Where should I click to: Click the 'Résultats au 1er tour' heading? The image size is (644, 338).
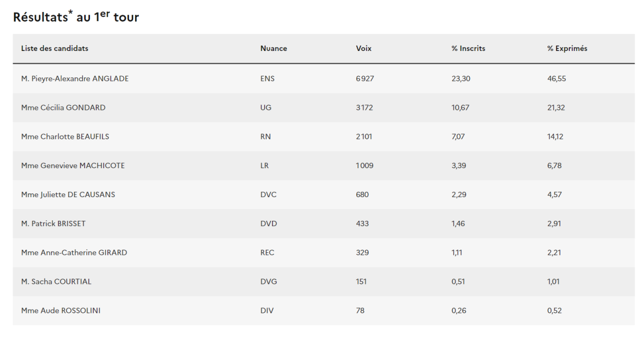76,17
